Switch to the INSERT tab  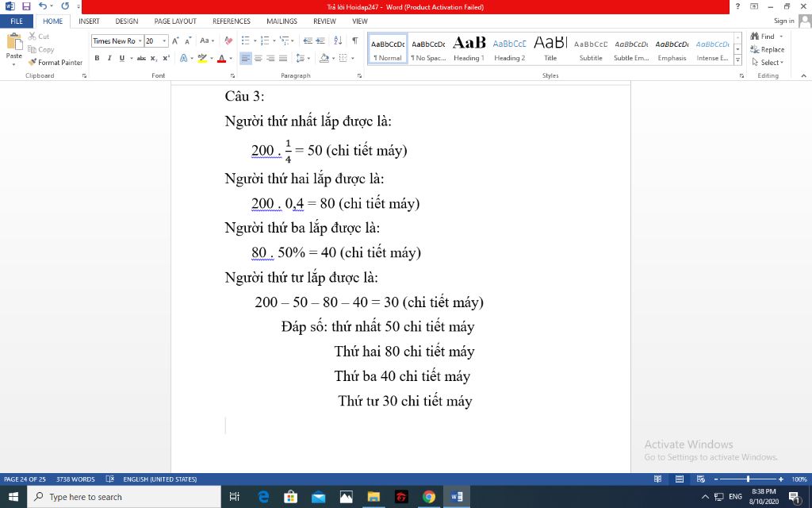(89, 21)
